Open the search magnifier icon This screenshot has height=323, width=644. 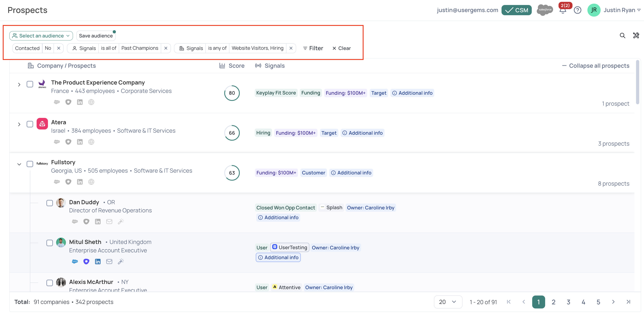coord(622,35)
